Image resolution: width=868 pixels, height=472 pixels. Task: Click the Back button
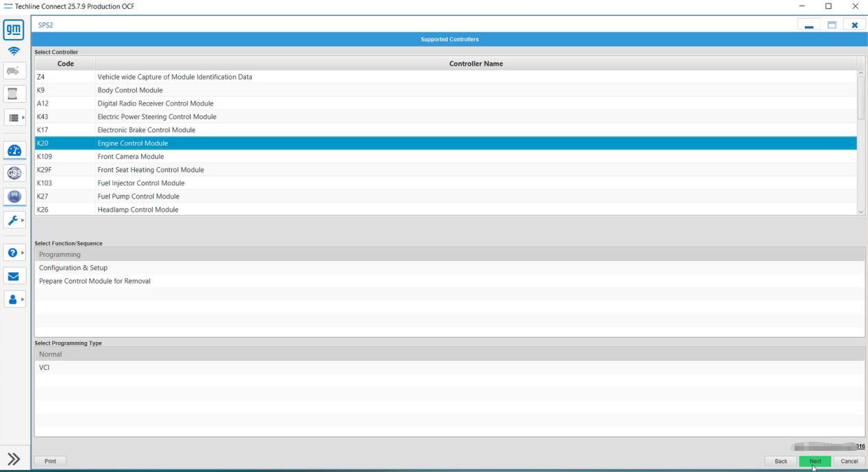pos(780,461)
